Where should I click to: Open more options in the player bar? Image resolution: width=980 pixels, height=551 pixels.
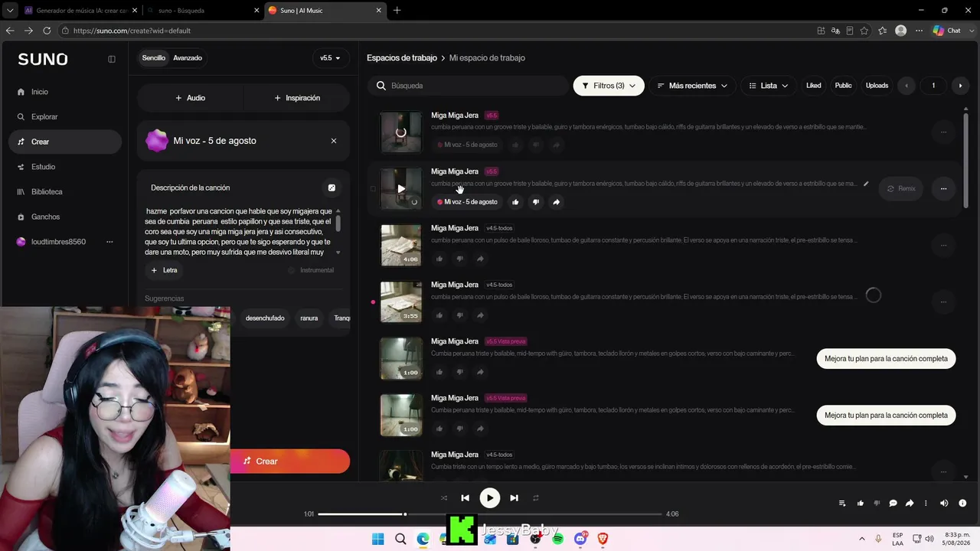click(926, 504)
